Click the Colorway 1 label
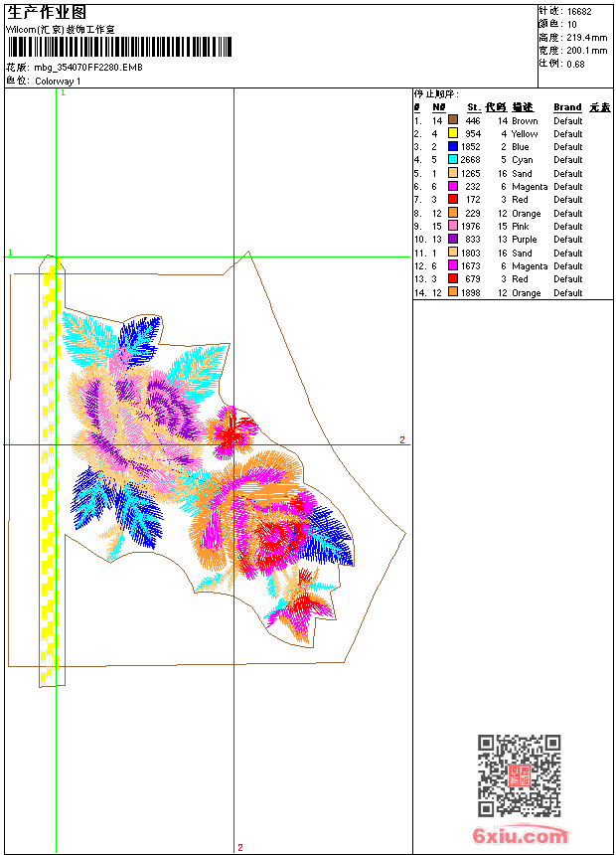The image size is (616, 855). click(58, 82)
